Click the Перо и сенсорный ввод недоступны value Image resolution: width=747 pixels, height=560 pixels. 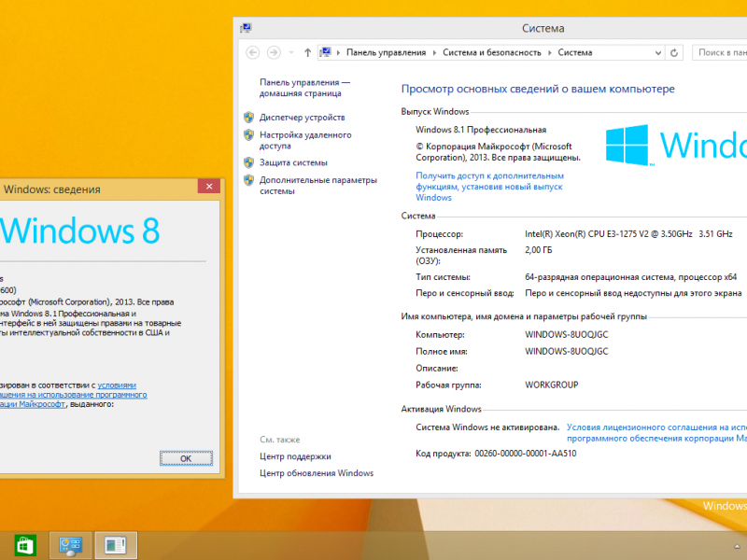pos(633,293)
